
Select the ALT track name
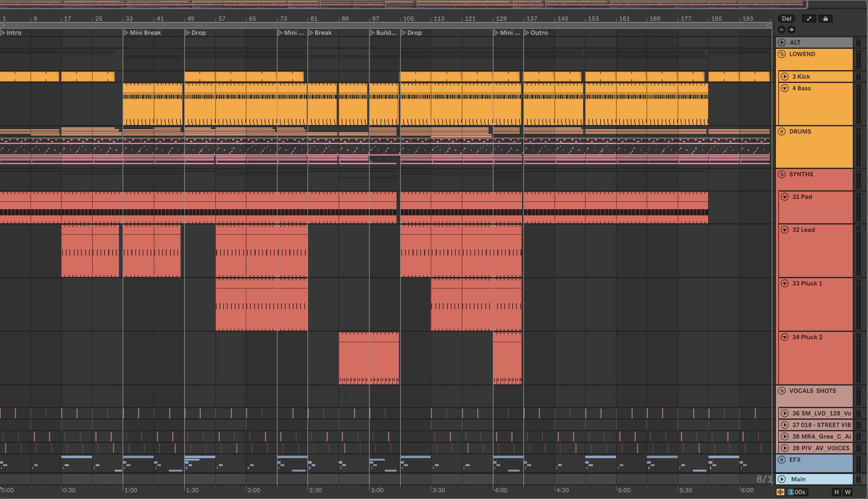tap(795, 42)
